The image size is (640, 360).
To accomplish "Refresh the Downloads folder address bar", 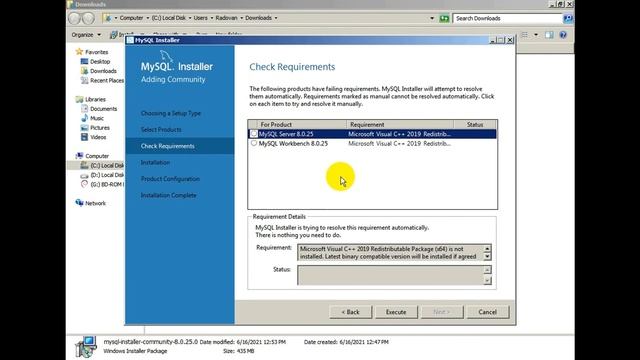I will [x=444, y=18].
